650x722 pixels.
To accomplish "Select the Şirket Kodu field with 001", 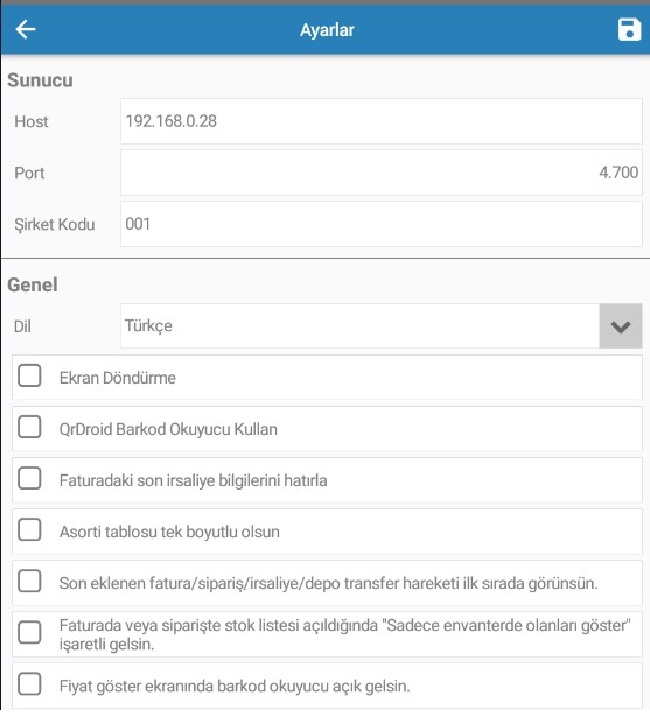I will (x=381, y=224).
